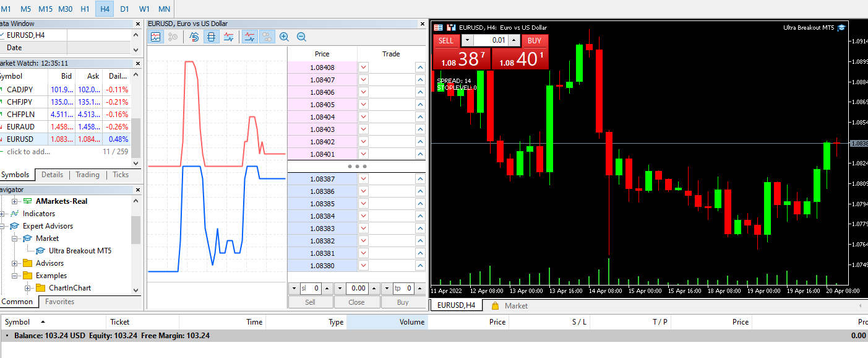Collapse the Expert Advisors tree node
The height and width of the screenshot is (358, 868).
(2, 226)
